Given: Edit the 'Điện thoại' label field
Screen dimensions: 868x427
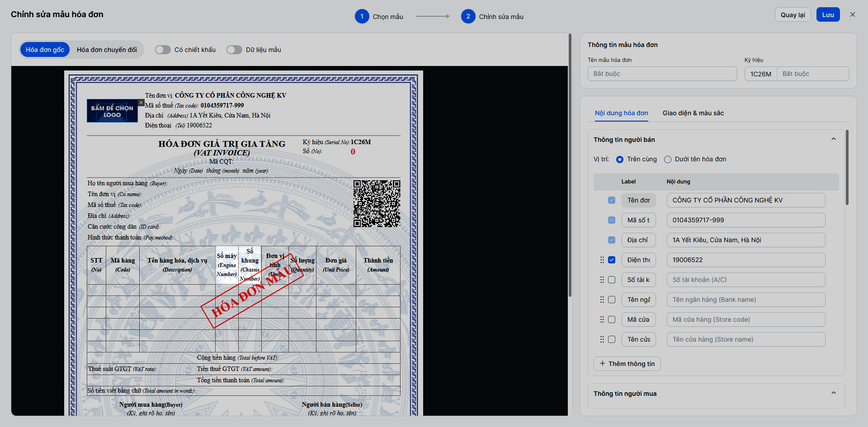Looking at the screenshot, I should (639, 260).
